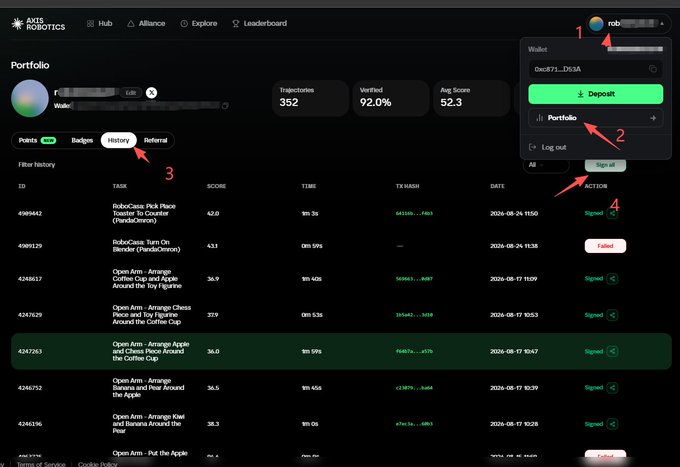Click task 'RoboCasa: Pick Place Toaster To Counter'
This screenshot has height=467, width=680.
pos(144,213)
